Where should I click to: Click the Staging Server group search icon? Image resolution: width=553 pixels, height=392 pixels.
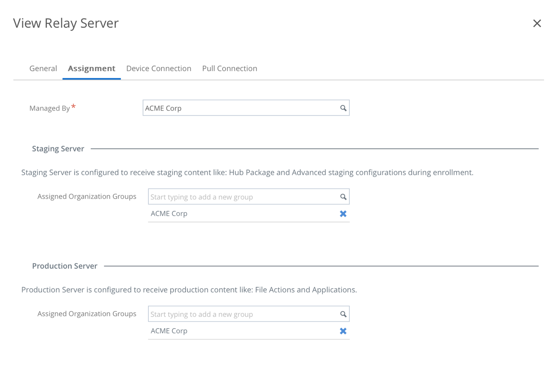point(343,197)
